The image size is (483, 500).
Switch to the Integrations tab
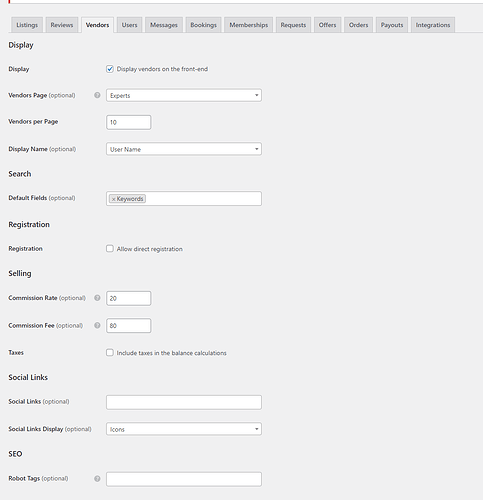pos(433,25)
